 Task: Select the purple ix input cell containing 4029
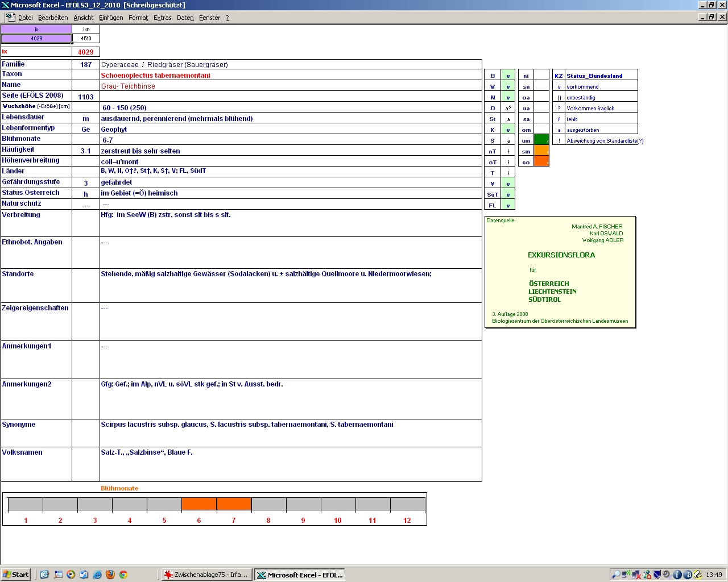click(36, 39)
